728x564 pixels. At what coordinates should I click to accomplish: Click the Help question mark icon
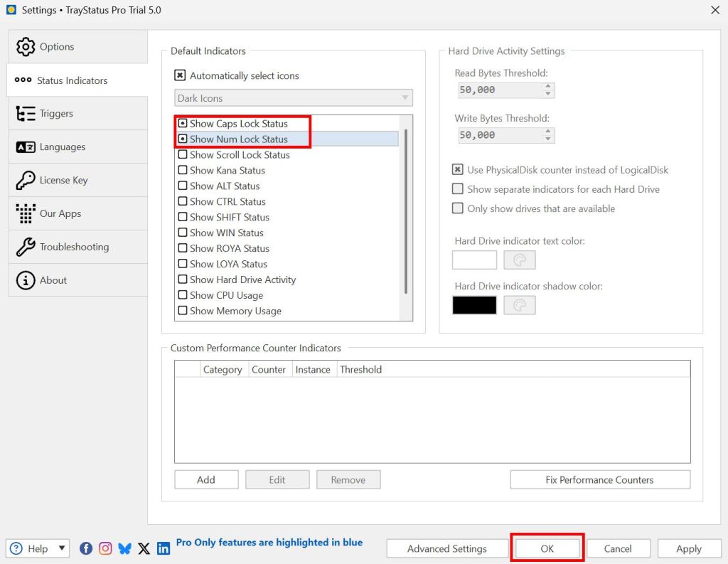(16, 548)
